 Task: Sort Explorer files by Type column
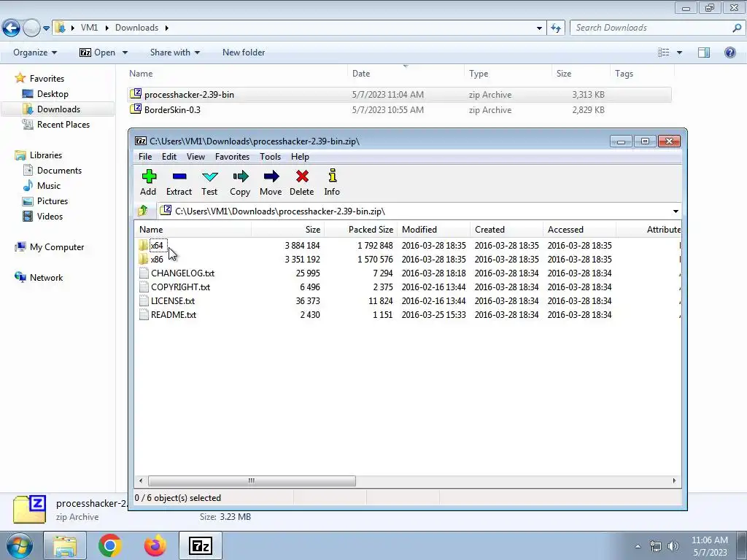click(x=508, y=74)
